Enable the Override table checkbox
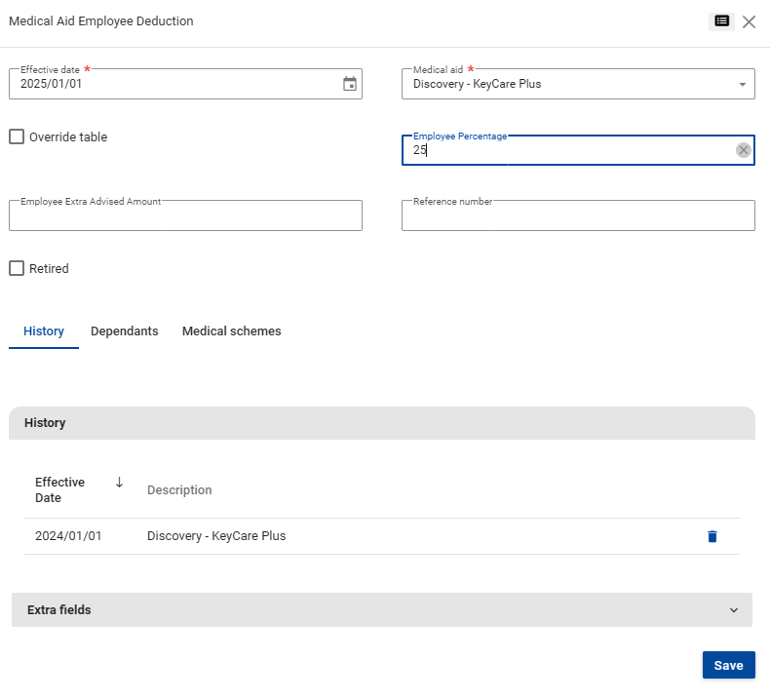Screen dimensions: 770x700 pyautogui.click(x=17, y=137)
